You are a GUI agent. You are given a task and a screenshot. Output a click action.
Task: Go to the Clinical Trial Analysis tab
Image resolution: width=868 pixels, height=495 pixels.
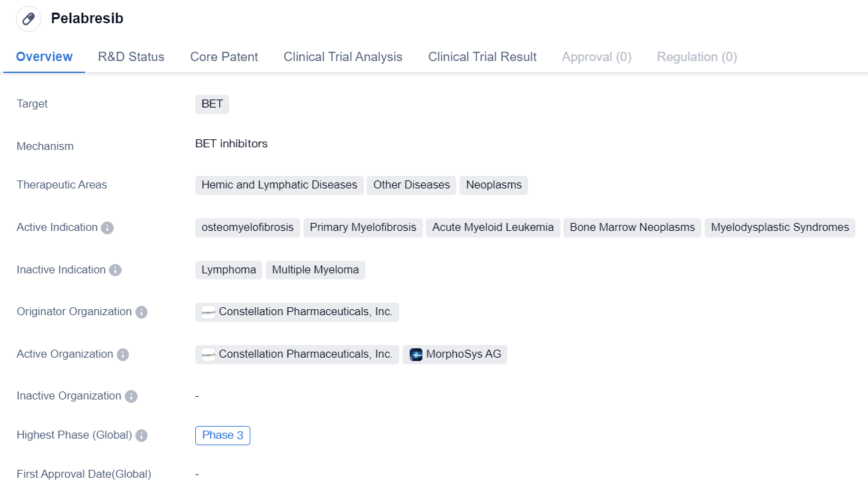(343, 56)
